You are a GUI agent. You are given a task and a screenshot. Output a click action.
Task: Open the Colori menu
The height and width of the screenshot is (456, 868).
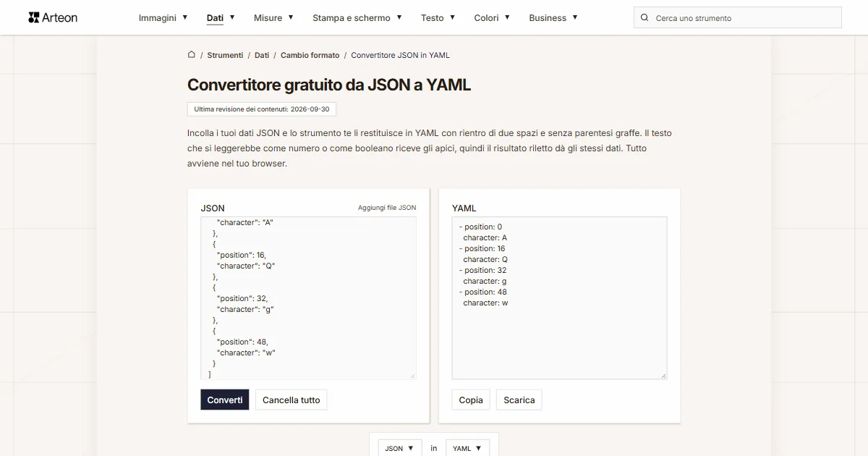492,17
